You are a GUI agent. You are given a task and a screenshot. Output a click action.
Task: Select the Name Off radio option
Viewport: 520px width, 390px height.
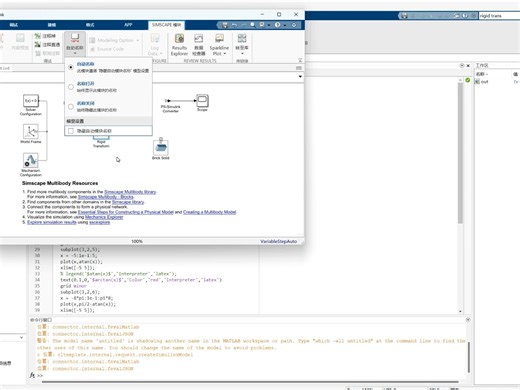point(71,107)
